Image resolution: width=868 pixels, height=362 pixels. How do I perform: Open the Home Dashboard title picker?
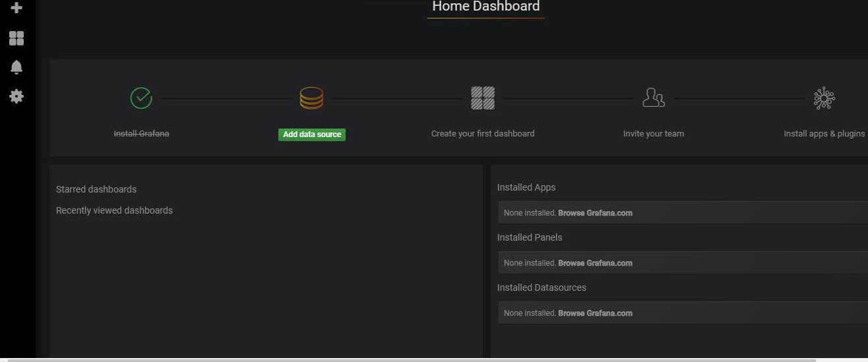coord(485,7)
